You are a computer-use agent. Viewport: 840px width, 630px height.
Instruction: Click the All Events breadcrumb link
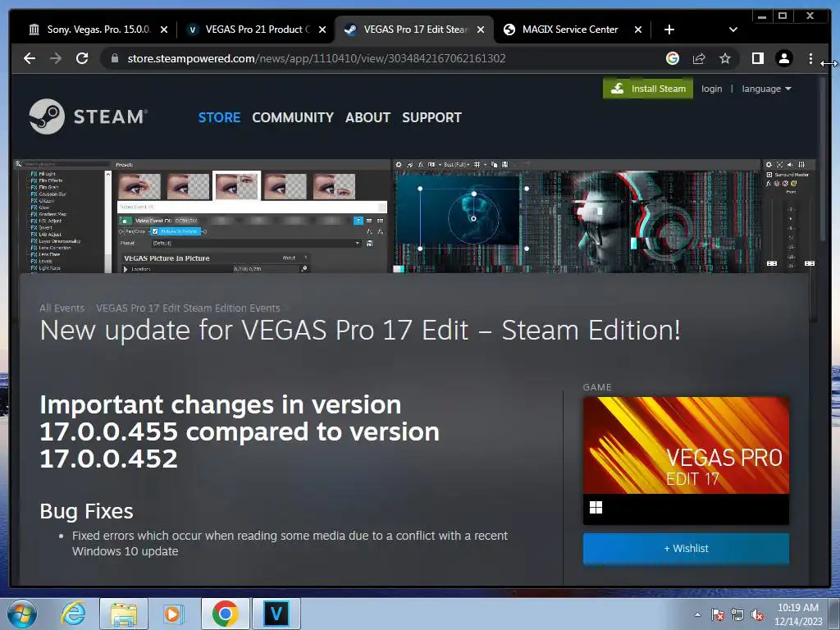pyautogui.click(x=62, y=308)
